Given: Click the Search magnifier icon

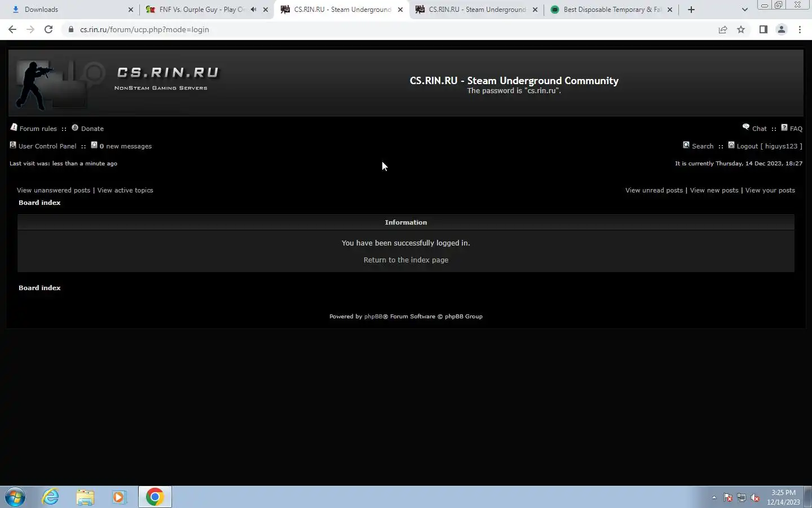Looking at the screenshot, I should coord(686,145).
